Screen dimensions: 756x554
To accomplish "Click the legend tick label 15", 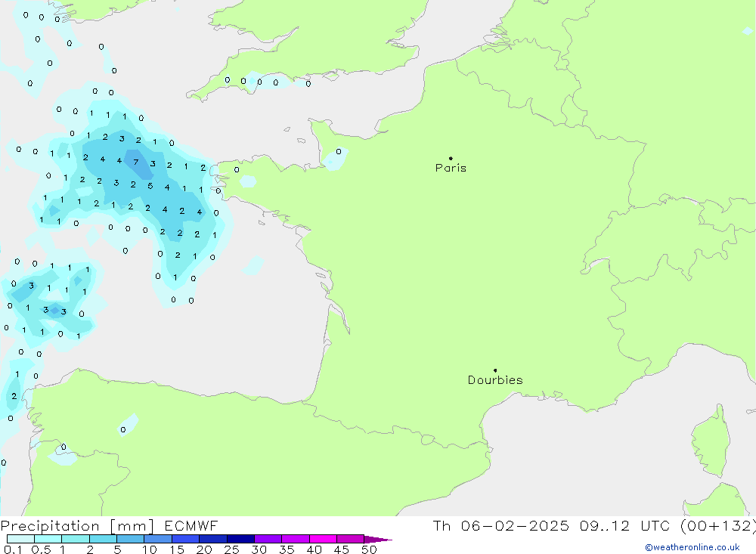I will (x=177, y=549).
